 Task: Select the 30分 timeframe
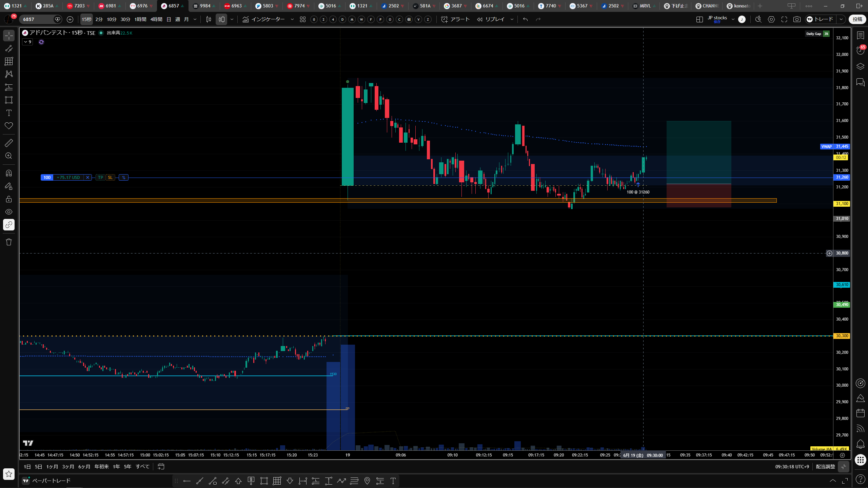coord(125,19)
